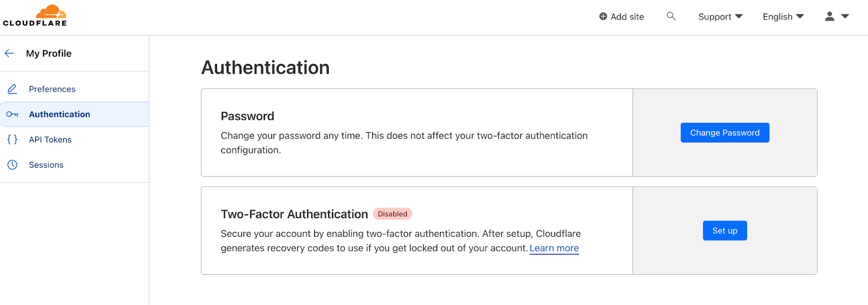Go back using the left arrow icon
Viewport: 868px width, 305px height.
tap(9, 53)
